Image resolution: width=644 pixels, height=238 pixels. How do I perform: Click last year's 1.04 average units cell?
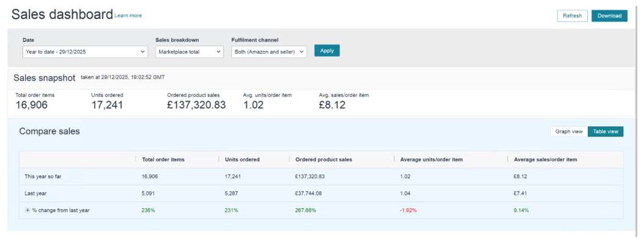(405, 194)
